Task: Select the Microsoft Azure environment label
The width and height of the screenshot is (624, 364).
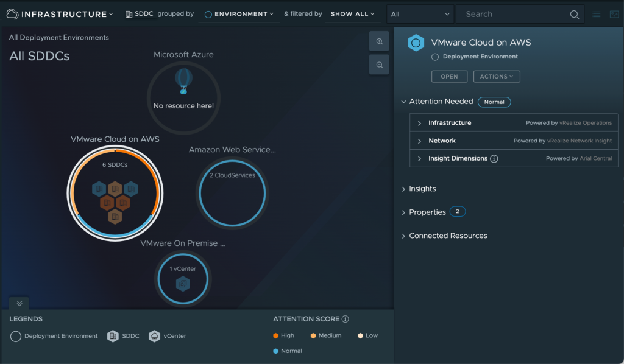Action: pos(183,54)
